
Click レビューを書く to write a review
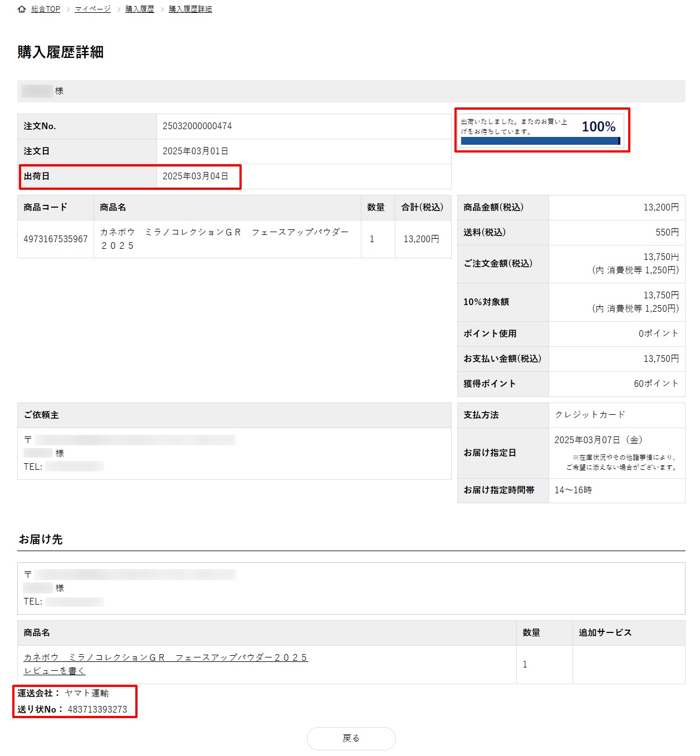pyautogui.click(x=55, y=671)
